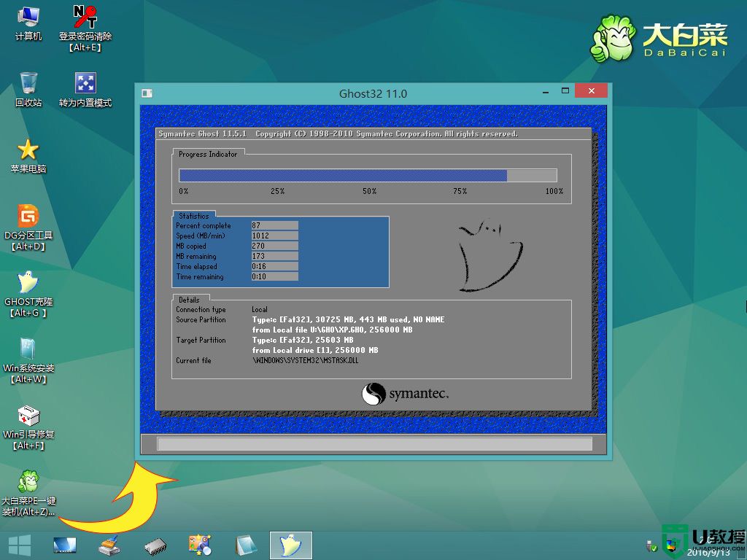Click the monitor icon in the taskbar
Viewport: 747px width, 560px height.
65,545
